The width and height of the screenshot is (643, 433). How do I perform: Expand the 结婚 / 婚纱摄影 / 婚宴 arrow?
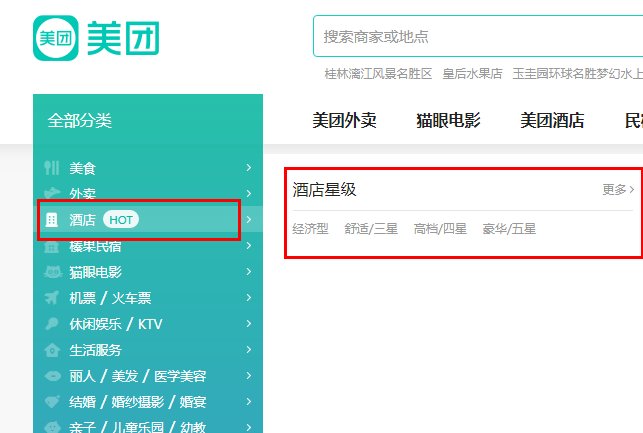(249, 402)
